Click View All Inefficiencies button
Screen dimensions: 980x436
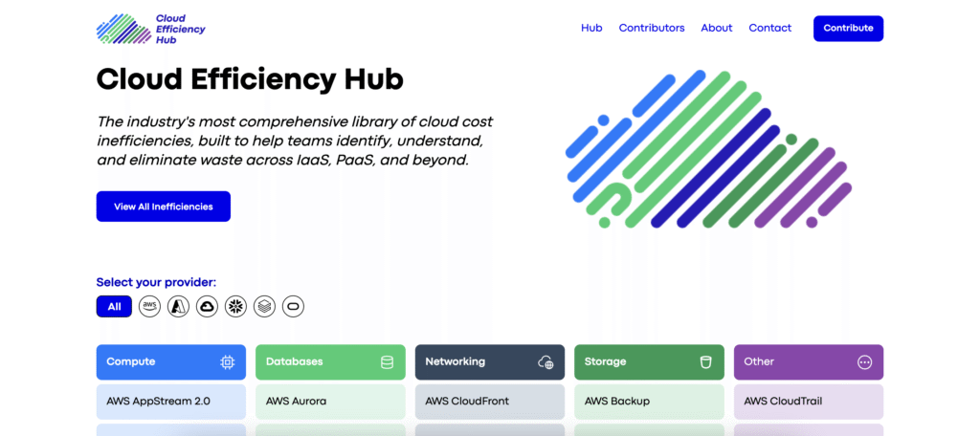(x=163, y=207)
